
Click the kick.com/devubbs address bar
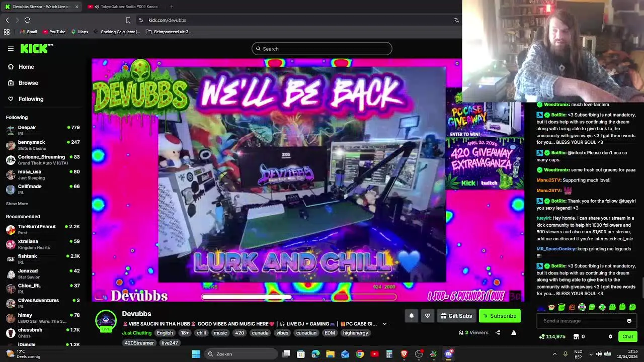coord(167,20)
